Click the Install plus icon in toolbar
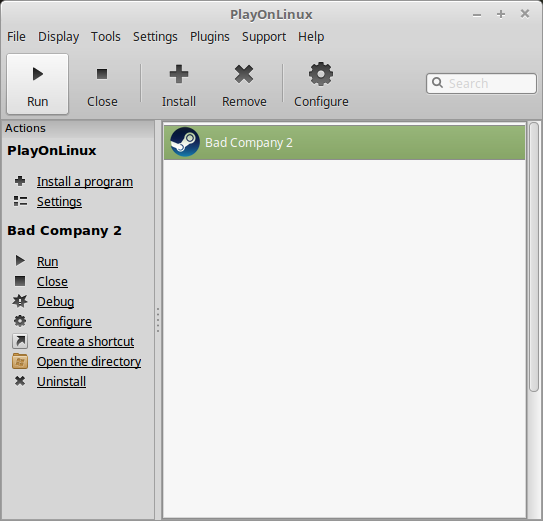Viewport: 543px width, 521px height. click(x=179, y=74)
